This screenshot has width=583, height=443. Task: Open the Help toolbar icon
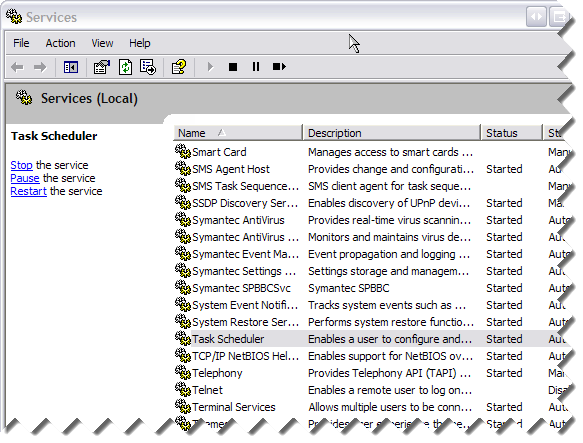click(x=178, y=67)
